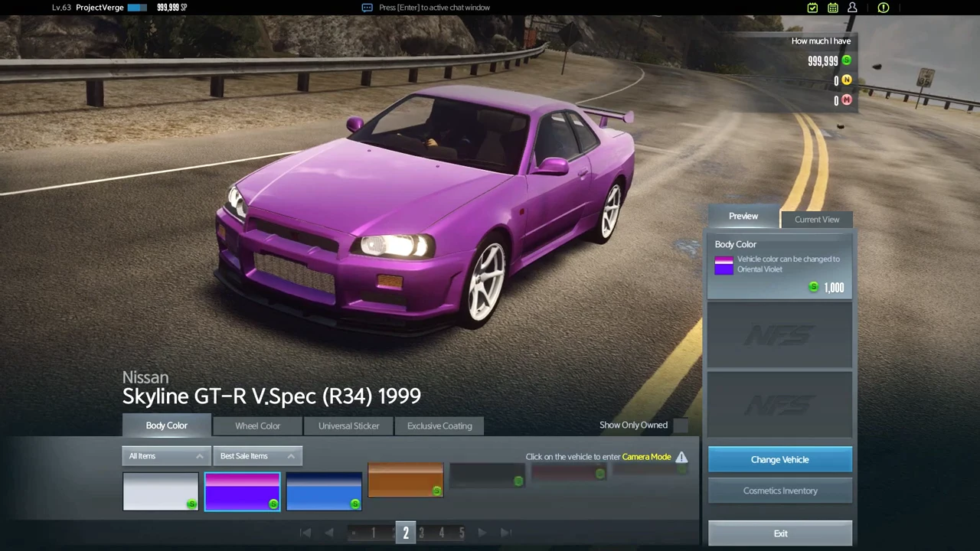The width and height of the screenshot is (980, 551).
Task: Click the calendar icon near the top right
Action: [x=833, y=8]
